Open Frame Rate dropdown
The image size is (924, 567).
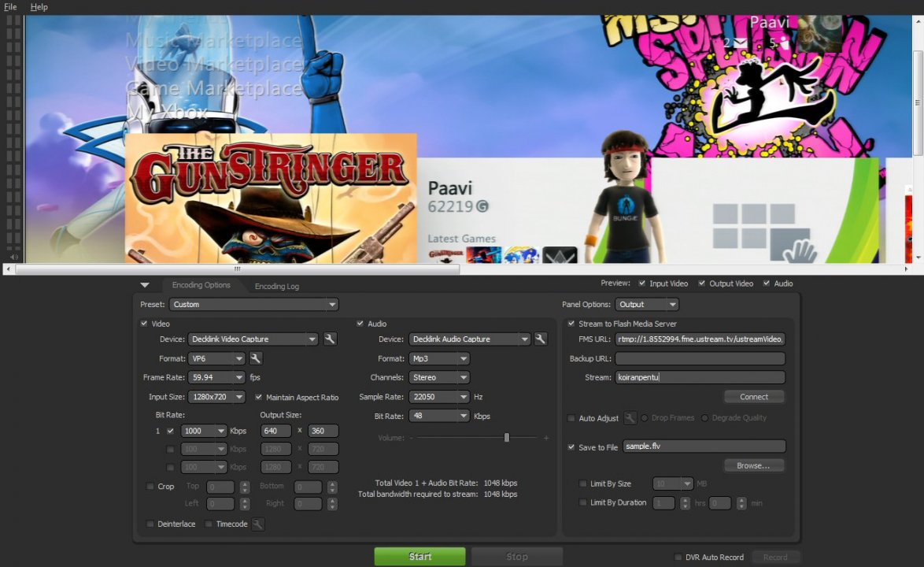[216, 377]
